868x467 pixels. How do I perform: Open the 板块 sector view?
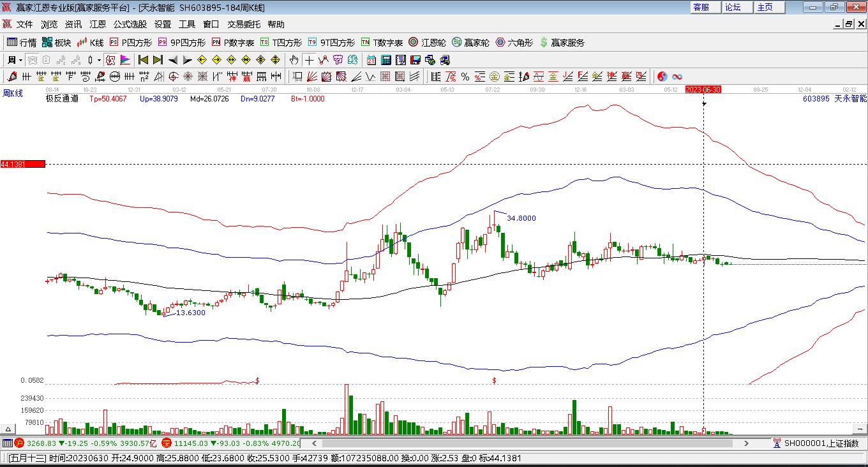click(x=57, y=43)
